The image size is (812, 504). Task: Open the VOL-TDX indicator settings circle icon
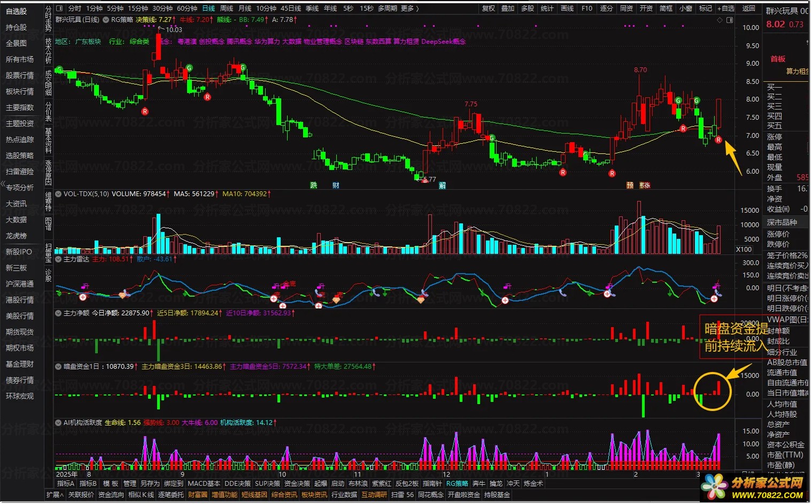[x=58, y=193]
